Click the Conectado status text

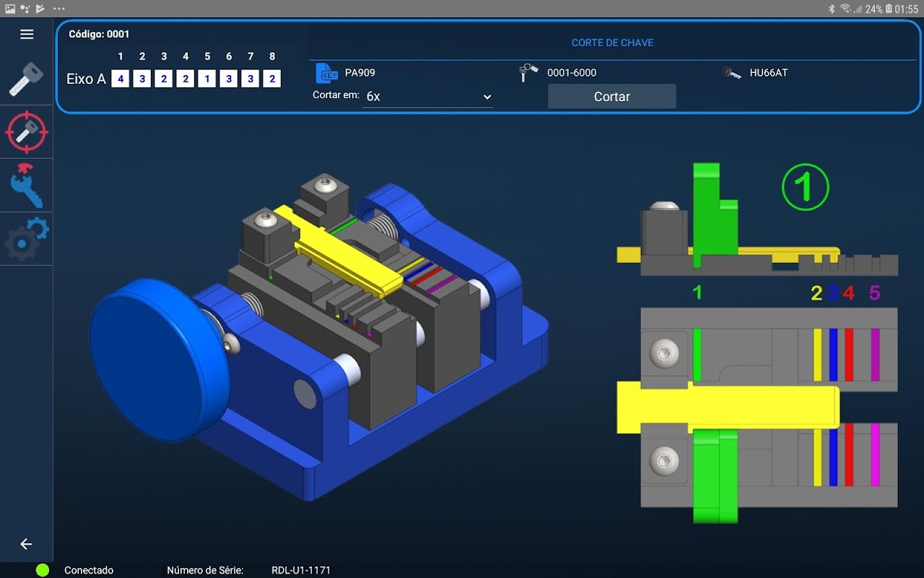click(89, 570)
